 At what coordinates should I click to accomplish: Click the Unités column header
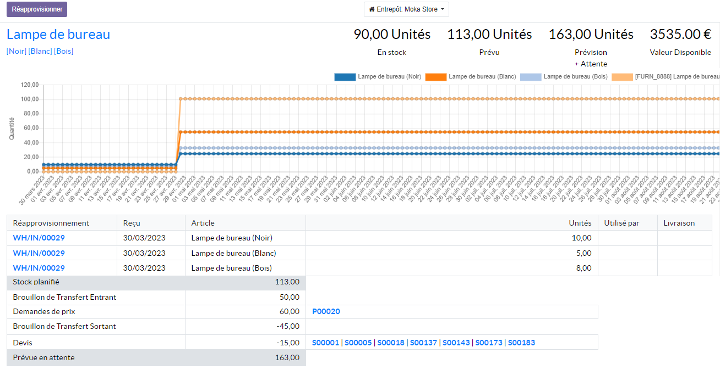580,223
